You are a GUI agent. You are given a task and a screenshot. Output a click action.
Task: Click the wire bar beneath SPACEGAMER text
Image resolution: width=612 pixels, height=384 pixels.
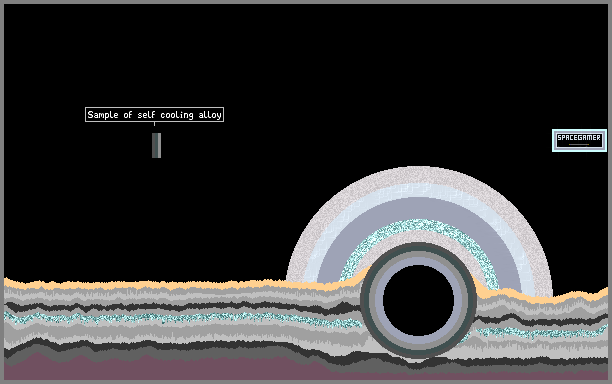point(579,144)
